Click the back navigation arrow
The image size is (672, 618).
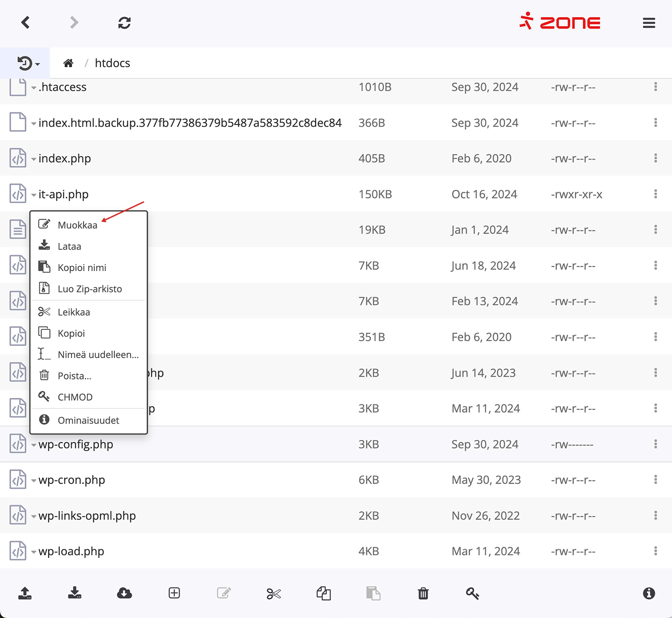(26, 22)
